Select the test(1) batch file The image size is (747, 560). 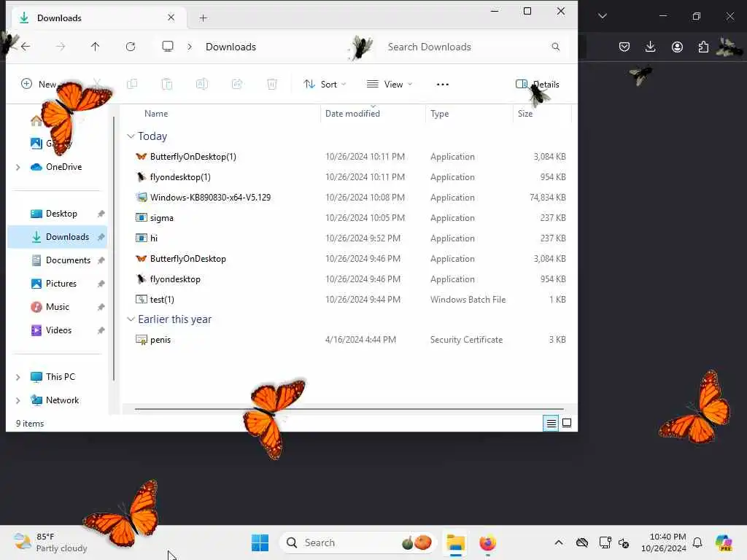pyautogui.click(x=162, y=300)
